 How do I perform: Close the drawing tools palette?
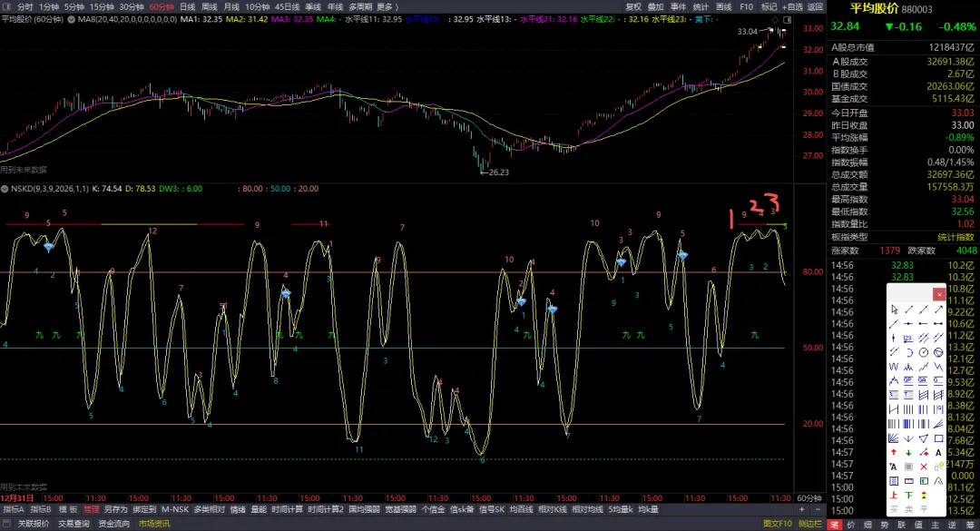point(939,295)
